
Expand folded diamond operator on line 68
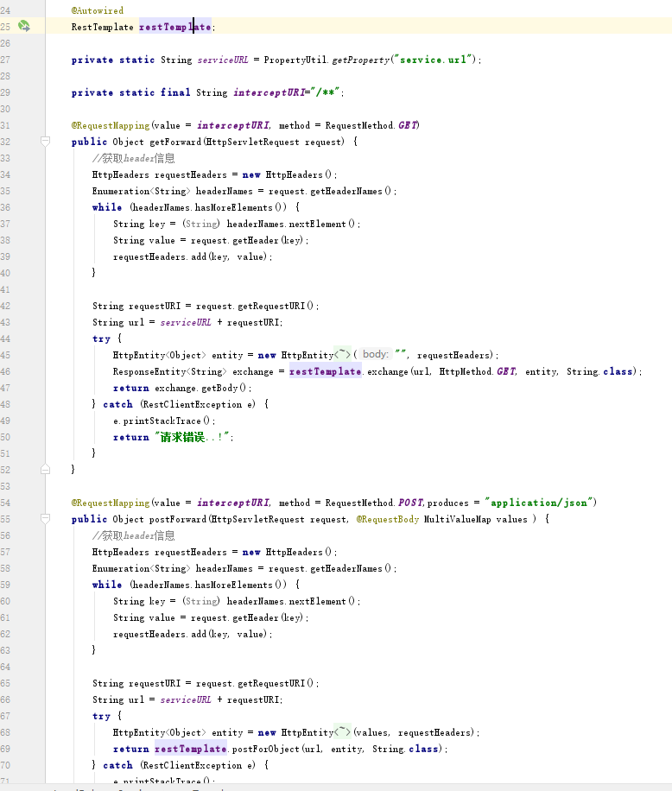[x=343, y=732]
